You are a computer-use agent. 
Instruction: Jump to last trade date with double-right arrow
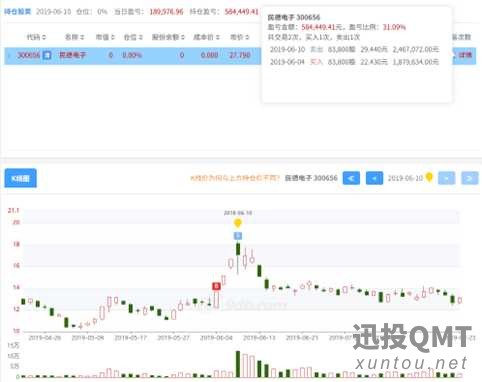click(470, 178)
